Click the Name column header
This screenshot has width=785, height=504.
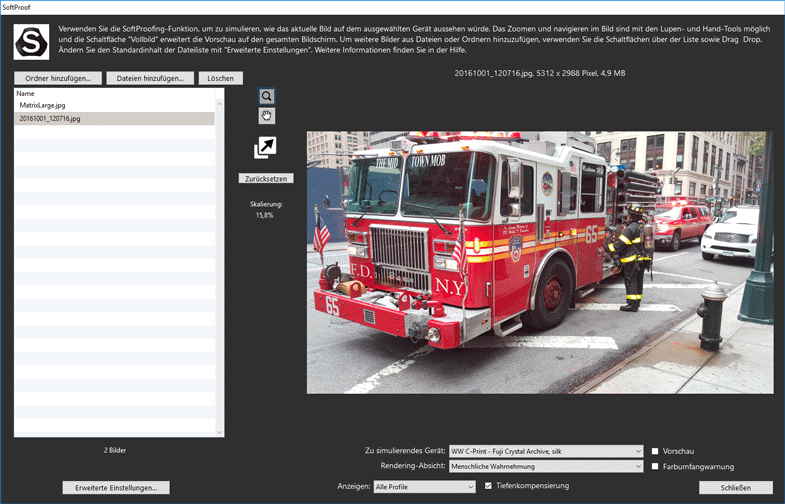coord(115,94)
